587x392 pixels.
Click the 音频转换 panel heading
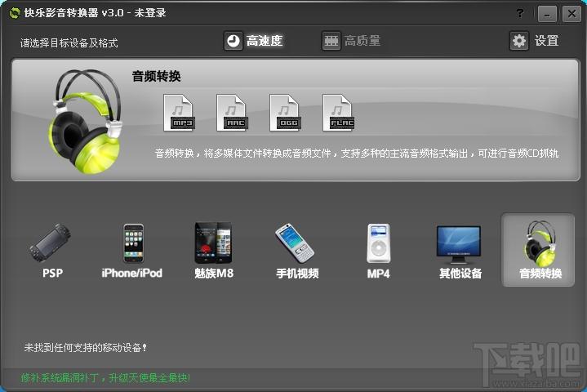coord(156,77)
